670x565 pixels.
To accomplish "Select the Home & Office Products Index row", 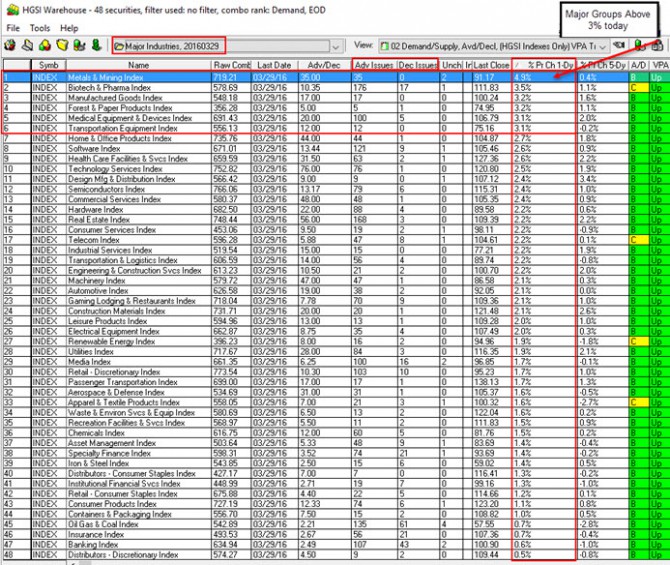I will pyautogui.click(x=336, y=138).
